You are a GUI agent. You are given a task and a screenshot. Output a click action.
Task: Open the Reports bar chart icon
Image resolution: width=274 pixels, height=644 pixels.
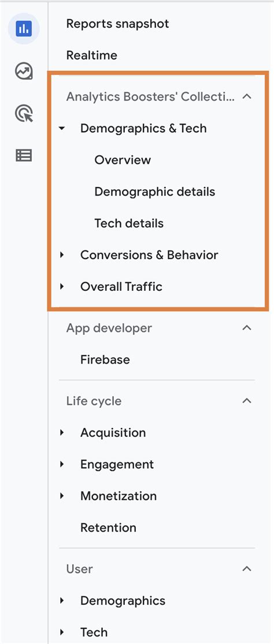tap(24, 29)
